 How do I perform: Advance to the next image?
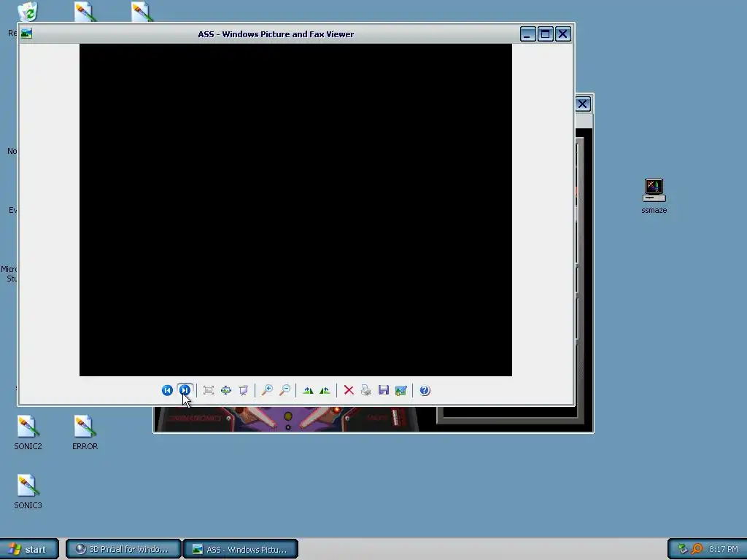185,391
